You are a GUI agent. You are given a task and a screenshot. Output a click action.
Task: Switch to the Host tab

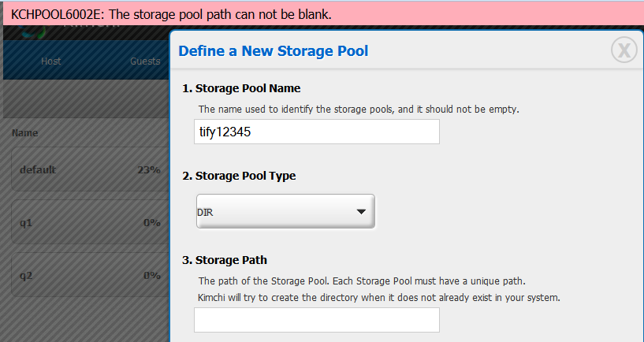coord(51,61)
